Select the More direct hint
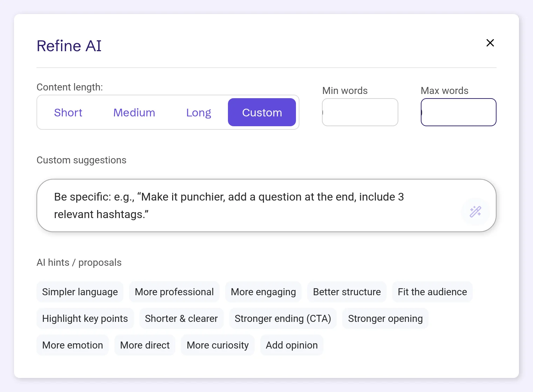 tap(145, 345)
